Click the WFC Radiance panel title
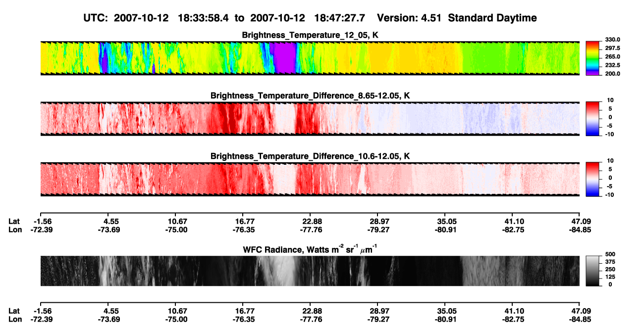This screenshot has width=644, height=330. [x=310, y=249]
